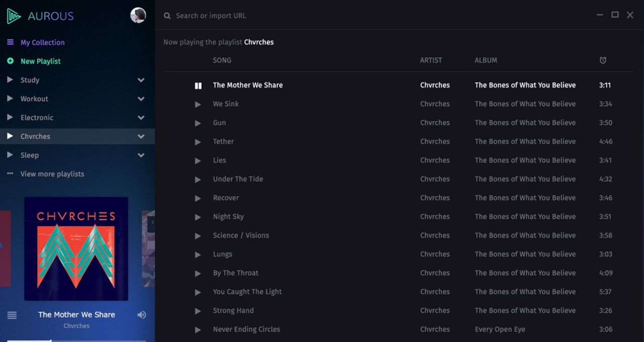Expand the Sleep playlist
Viewport: 644px width, 342px height.
(x=141, y=155)
